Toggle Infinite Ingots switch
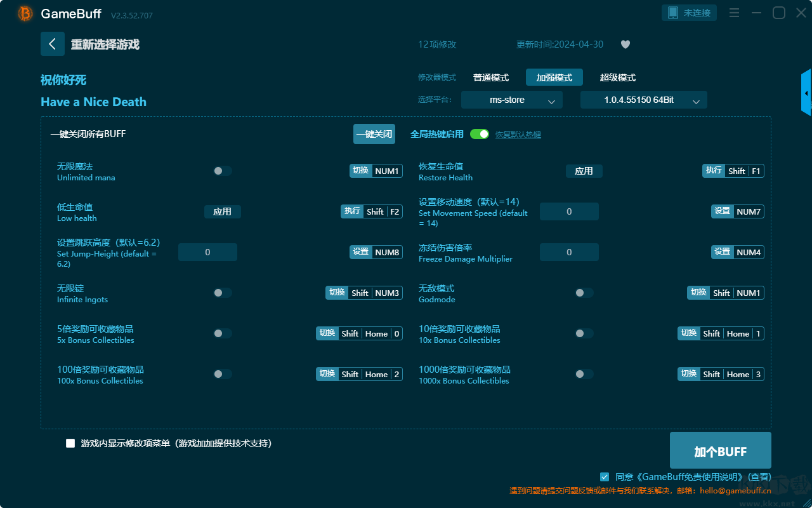812x508 pixels. 223,293
